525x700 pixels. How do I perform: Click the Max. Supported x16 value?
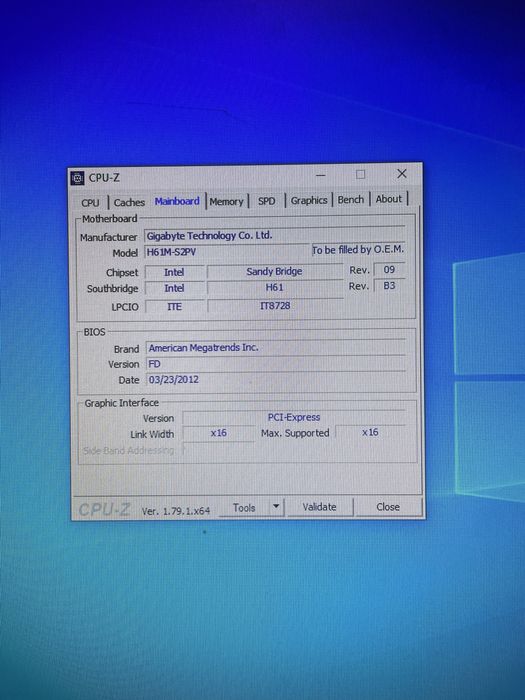370,432
